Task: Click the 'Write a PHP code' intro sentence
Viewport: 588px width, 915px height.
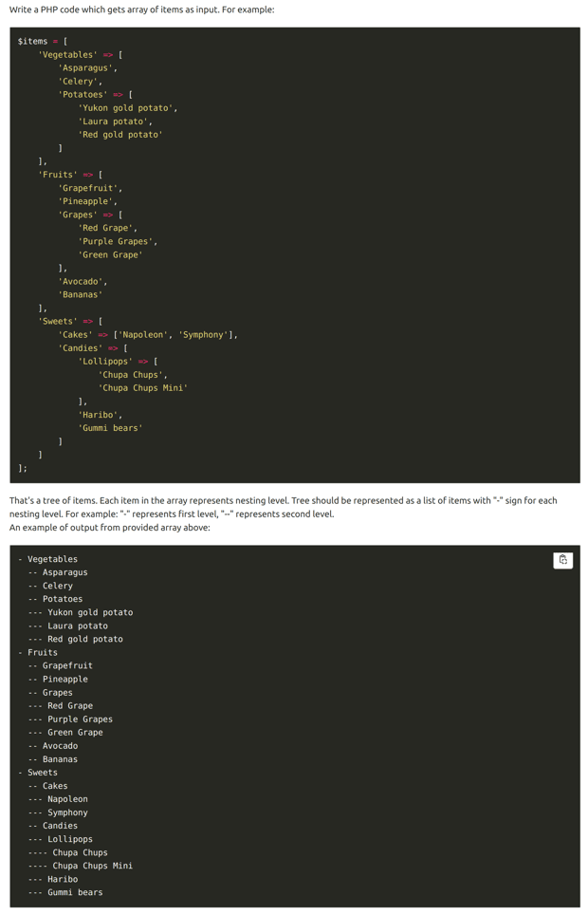Action: tap(141, 9)
